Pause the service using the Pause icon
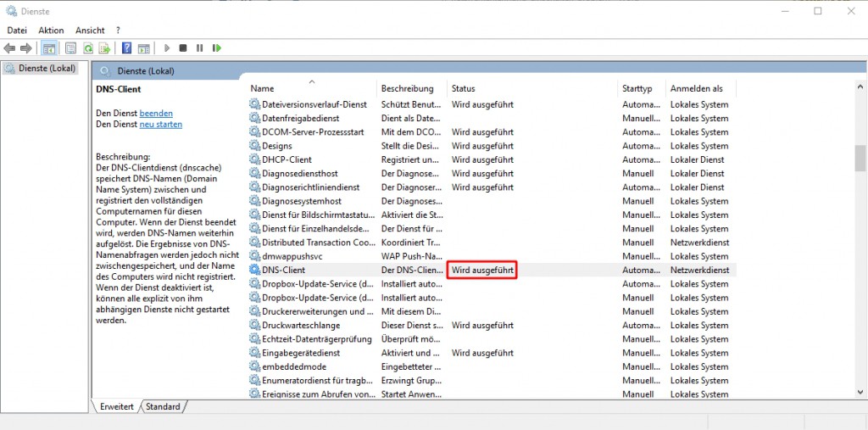This screenshot has height=430, width=868. (200, 48)
